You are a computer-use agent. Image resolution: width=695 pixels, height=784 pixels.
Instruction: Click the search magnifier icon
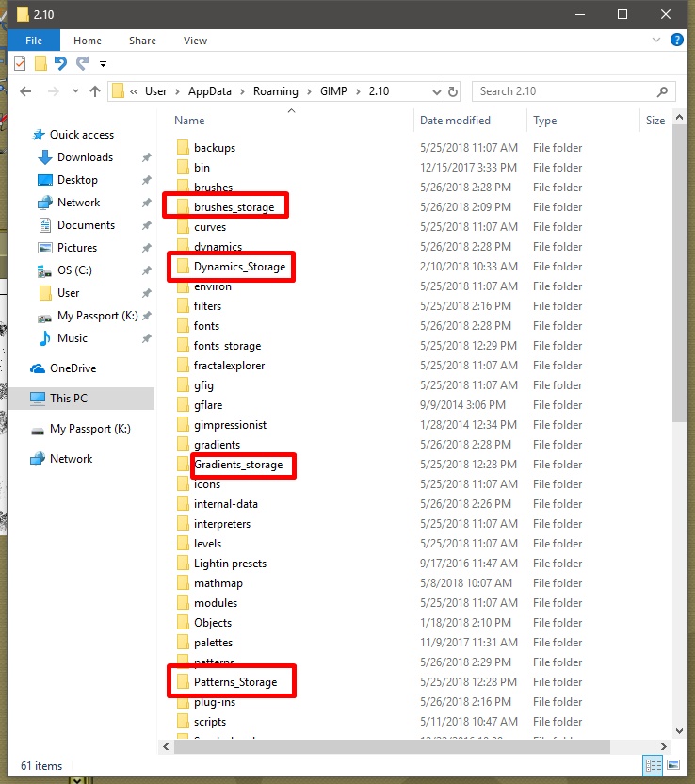[x=663, y=91]
